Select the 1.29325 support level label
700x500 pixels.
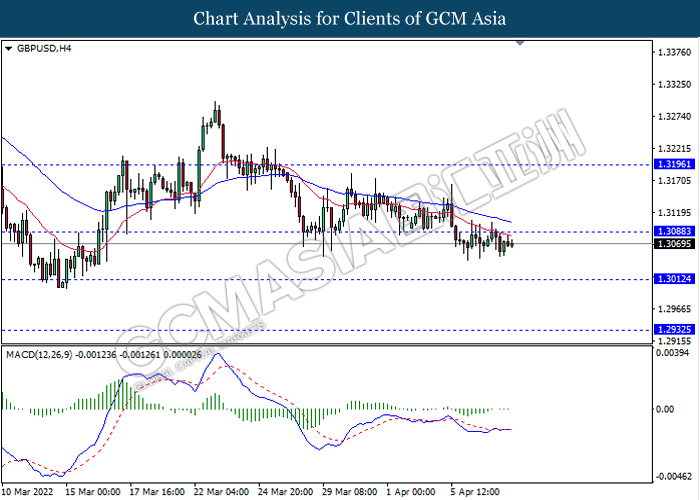(x=674, y=330)
